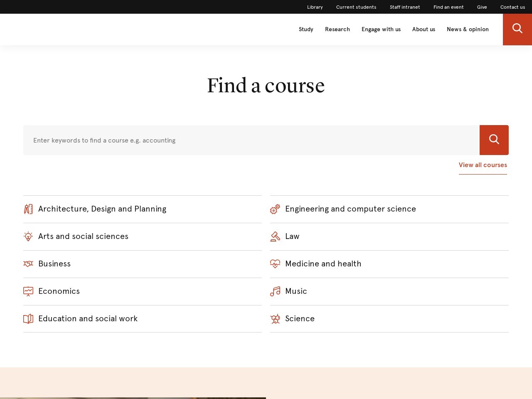Click the book icon for Education and social work

28,319
